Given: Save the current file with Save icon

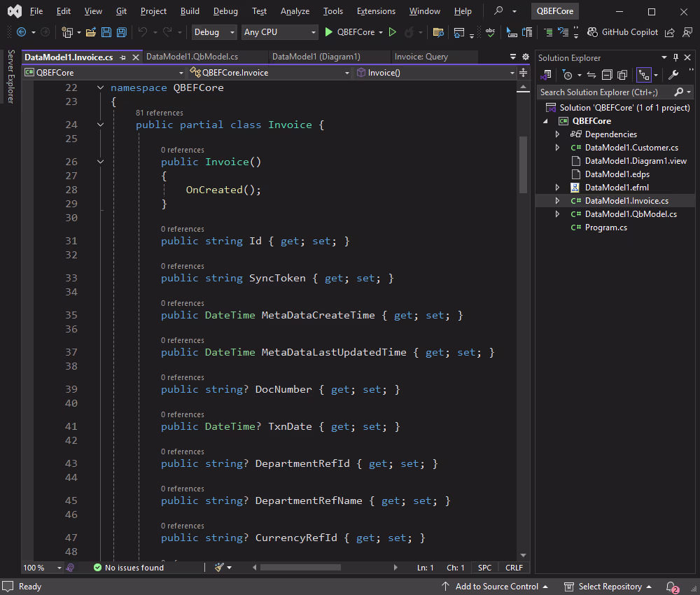Looking at the screenshot, I should [x=106, y=32].
